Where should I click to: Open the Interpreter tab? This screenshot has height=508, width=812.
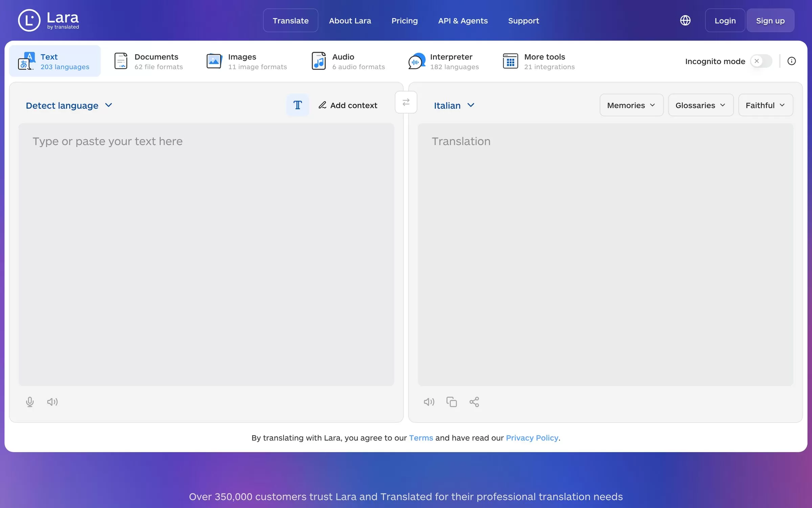tap(444, 61)
